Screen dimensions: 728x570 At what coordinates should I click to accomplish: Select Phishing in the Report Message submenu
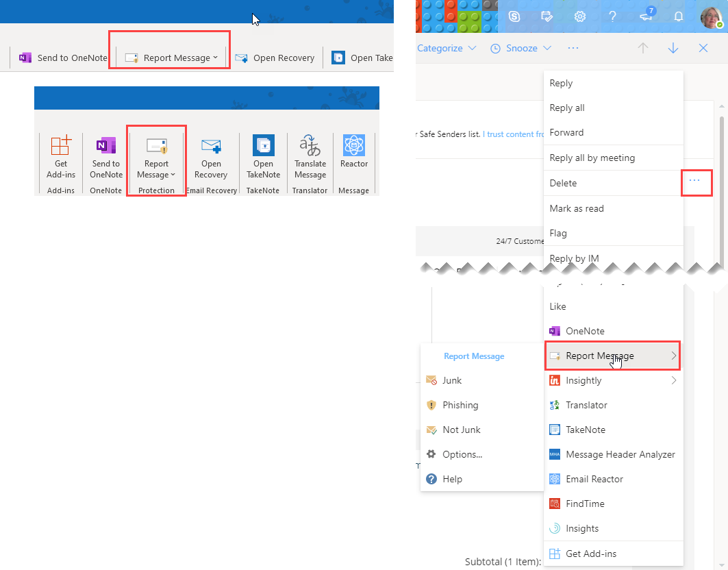click(463, 405)
